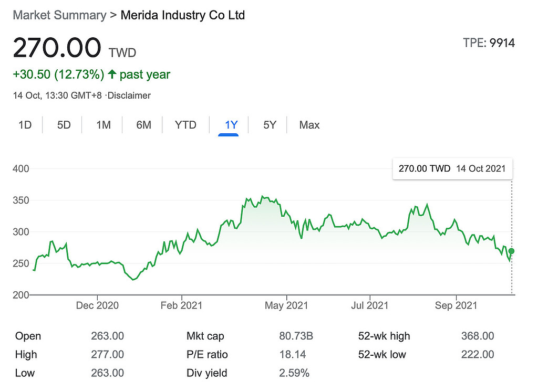Click the Div yield value 2.59%
Viewport: 538px width, 392px height.
(295, 373)
